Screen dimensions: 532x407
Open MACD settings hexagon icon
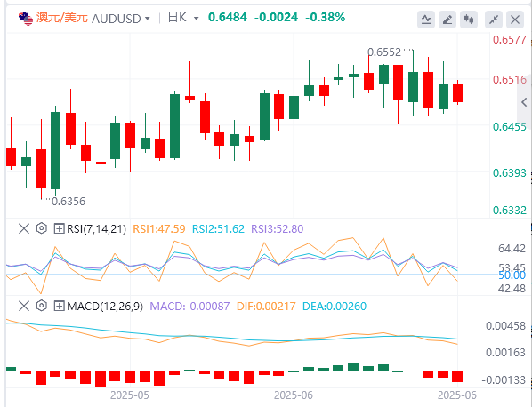pos(42,306)
